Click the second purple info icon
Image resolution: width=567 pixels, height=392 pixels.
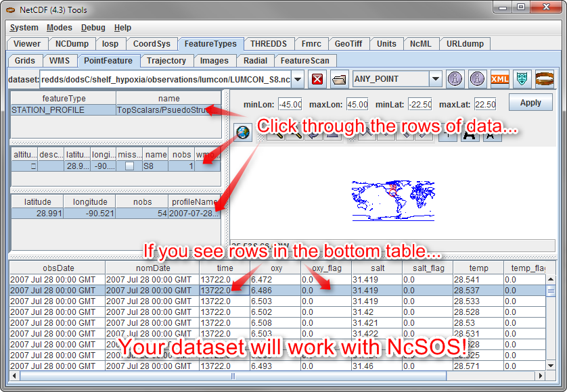pos(477,79)
